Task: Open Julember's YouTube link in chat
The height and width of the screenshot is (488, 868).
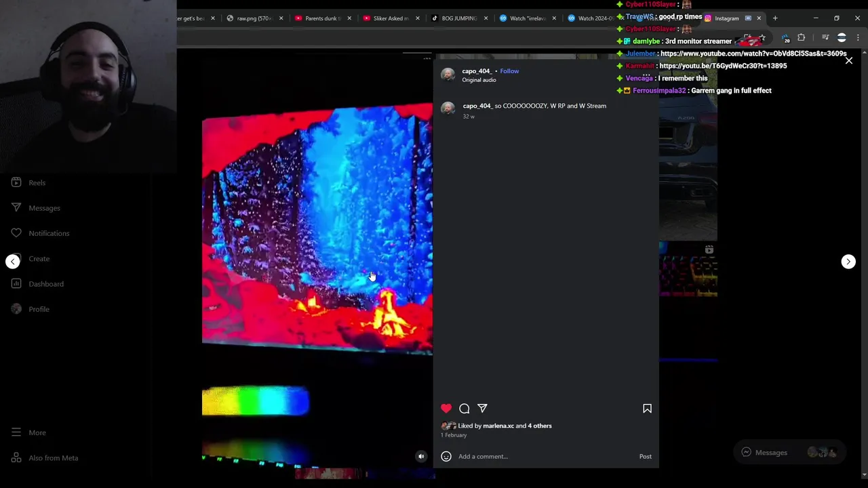Action: pos(753,54)
